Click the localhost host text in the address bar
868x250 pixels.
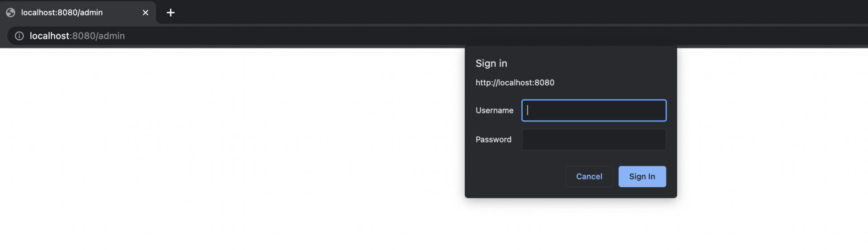tap(50, 36)
